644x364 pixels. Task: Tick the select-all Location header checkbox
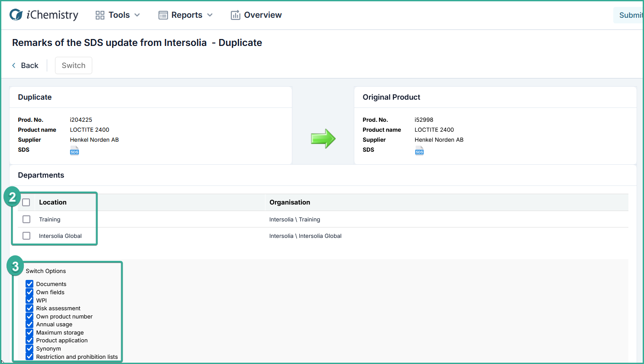(x=26, y=202)
